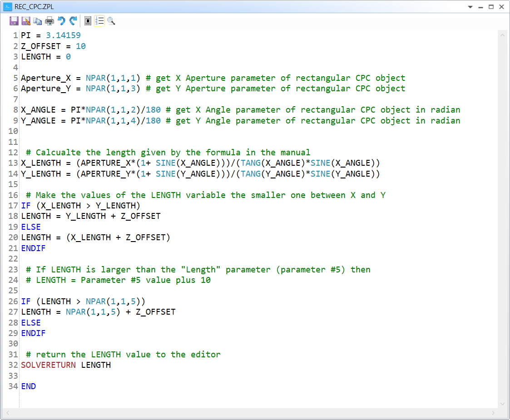Click IF keyword on line 17
Screen dimensions: 510x420
(x=26, y=205)
